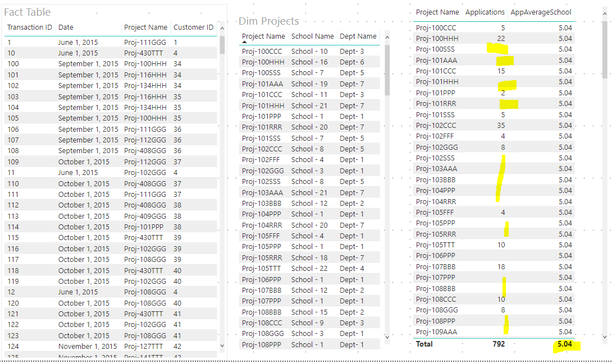The image size is (612, 364).
Task: Select the Fact Table title
Action: pos(28,12)
